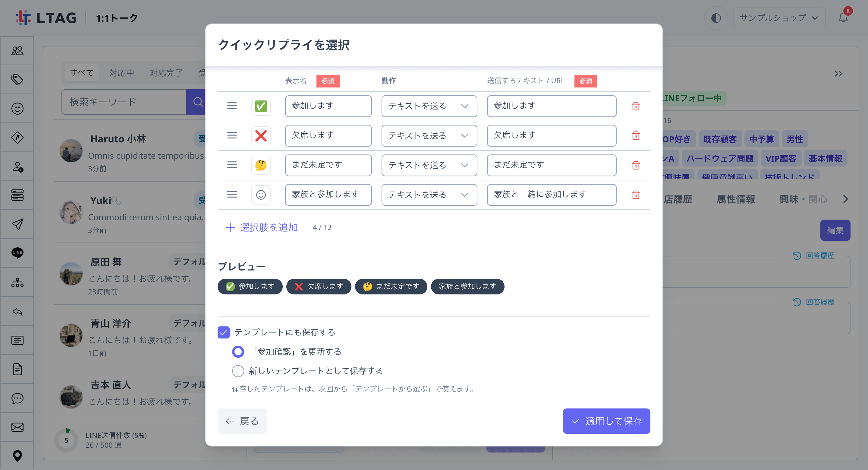Click preview chip まだ未定です

tap(391, 287)
